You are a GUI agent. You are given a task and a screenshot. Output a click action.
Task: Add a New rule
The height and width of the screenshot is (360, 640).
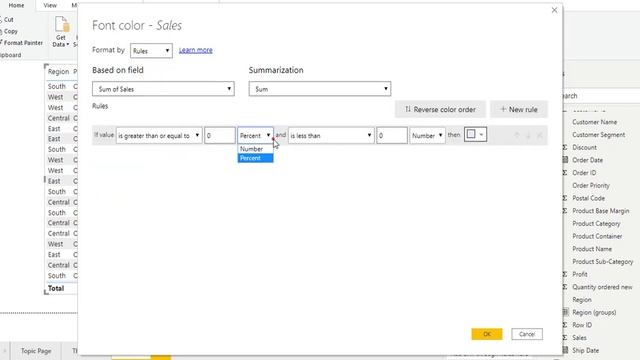coord(519,109)
